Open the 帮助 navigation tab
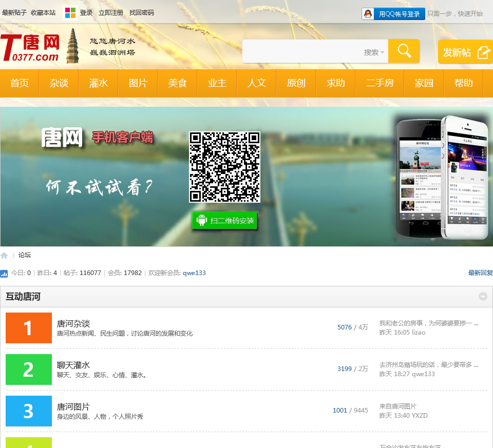493x448 pixels. (463, 83)
